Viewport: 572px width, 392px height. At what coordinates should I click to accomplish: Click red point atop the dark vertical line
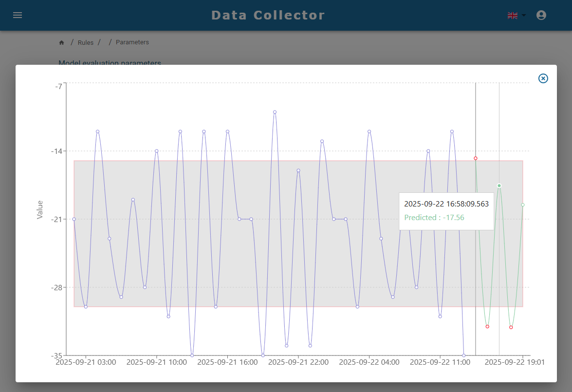click(476, 158)
